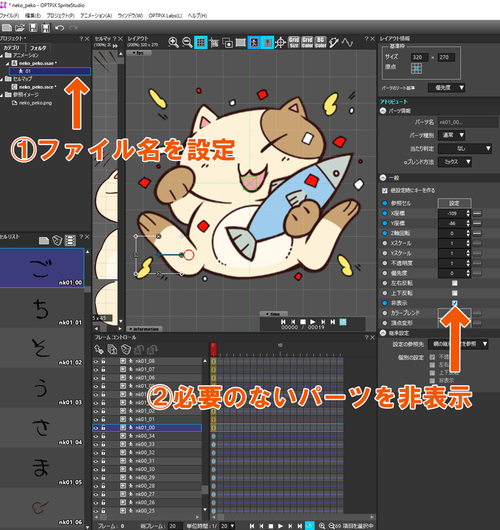Click the new cell icon in the cell list header

tap(44, 240)
